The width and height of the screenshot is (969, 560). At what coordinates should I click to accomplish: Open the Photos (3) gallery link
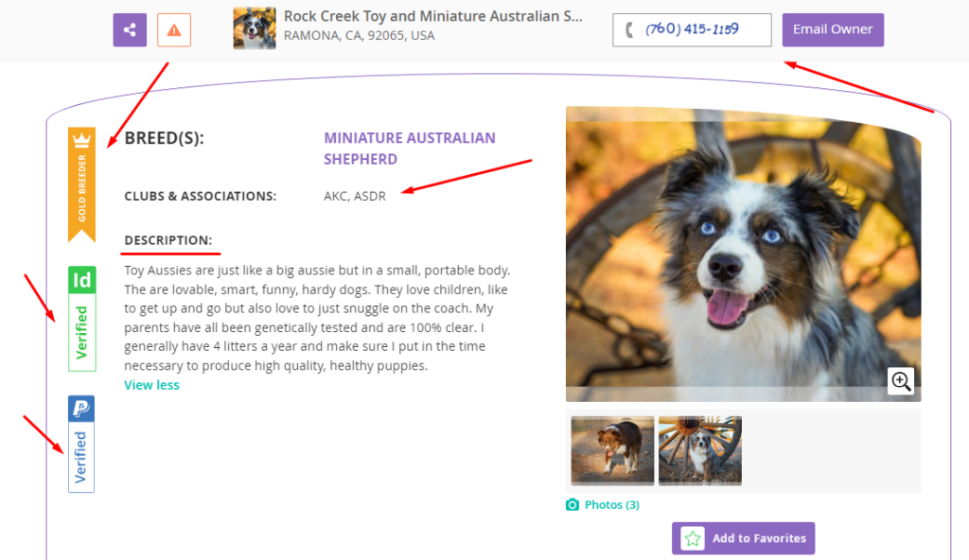click(611, 505)
